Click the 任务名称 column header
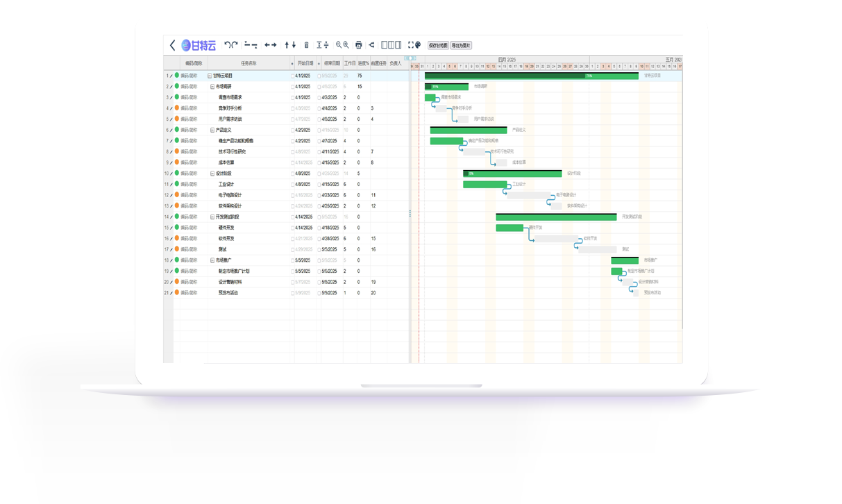Viewport: 842px width, 504px height. (x=249, y=63)
